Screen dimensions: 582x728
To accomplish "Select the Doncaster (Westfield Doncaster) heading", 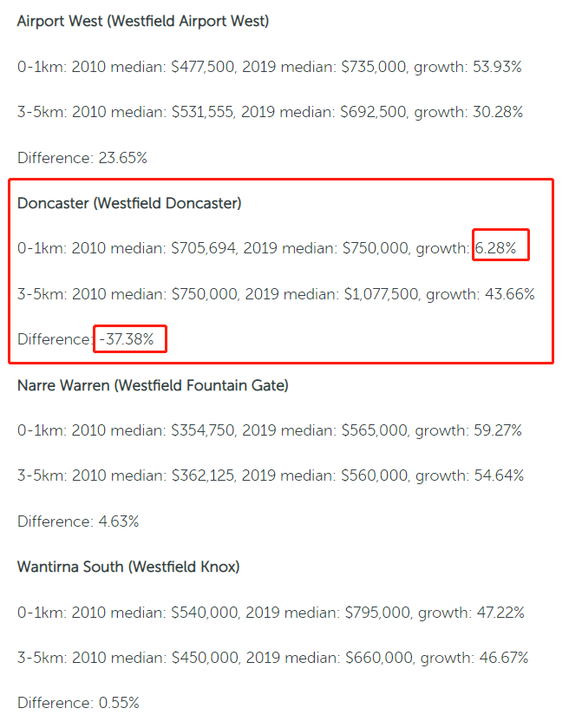I will [129, 203].
